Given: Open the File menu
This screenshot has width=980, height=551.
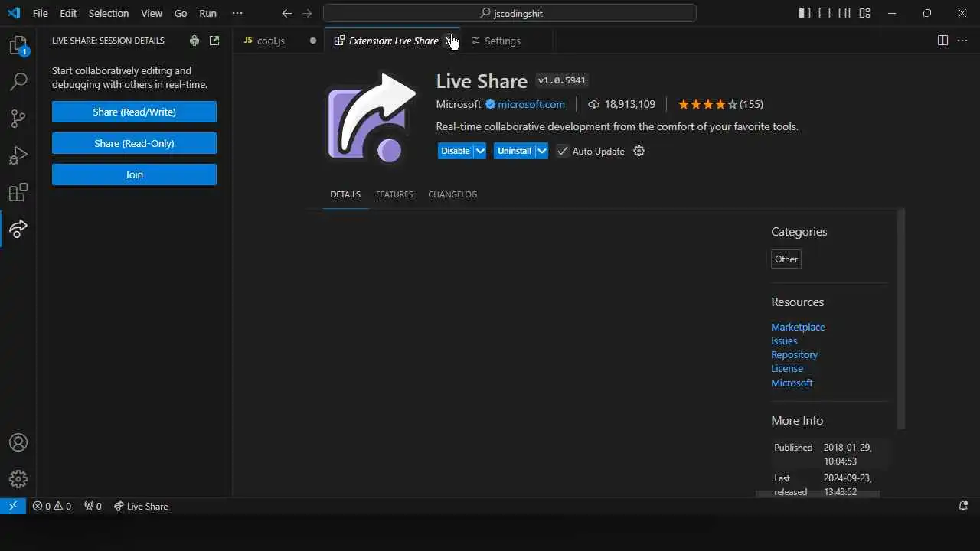Looking at the screenshot, I should pos(40,13).
